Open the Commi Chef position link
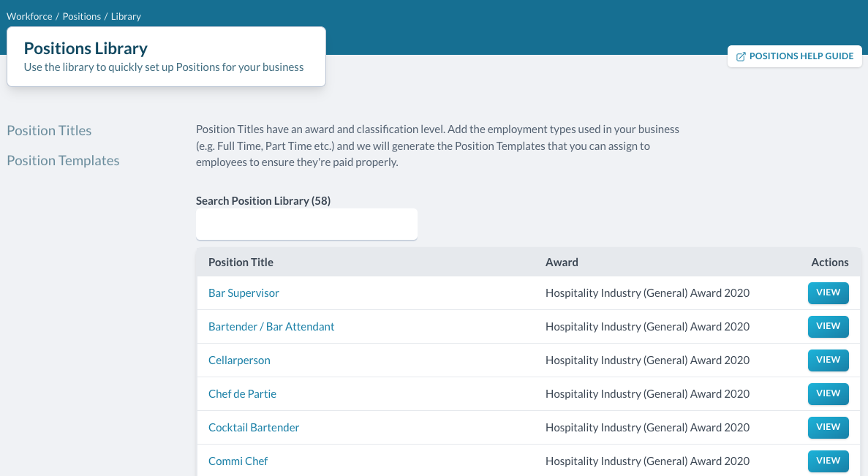The height and width of the screenshot is (476, 868). click(x=238, y=461)
